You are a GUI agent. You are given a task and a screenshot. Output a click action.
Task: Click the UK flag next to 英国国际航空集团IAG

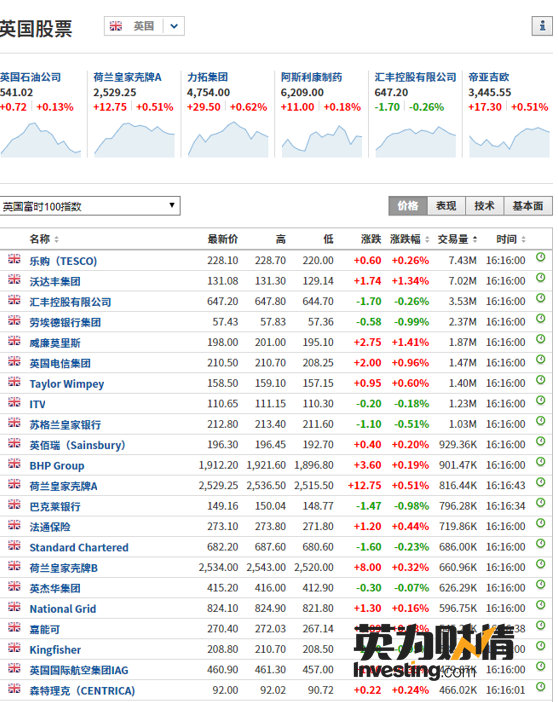14,668
